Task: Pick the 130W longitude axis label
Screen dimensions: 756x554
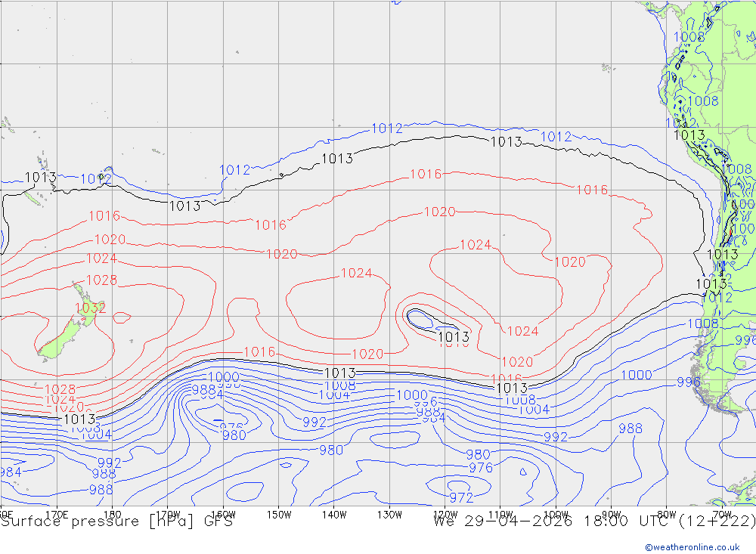Action: 389,514
